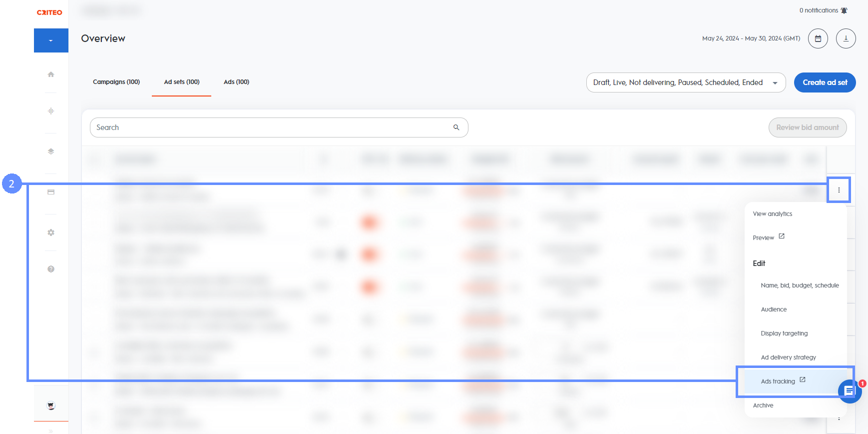Click the help question mark icon

click(51, 269)
